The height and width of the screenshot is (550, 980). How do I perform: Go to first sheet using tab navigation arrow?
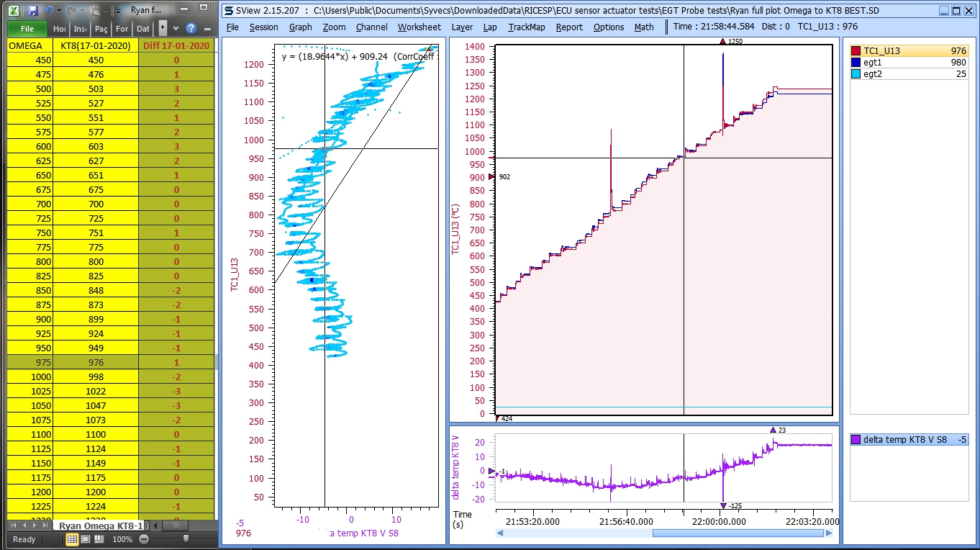click(13, 526)
